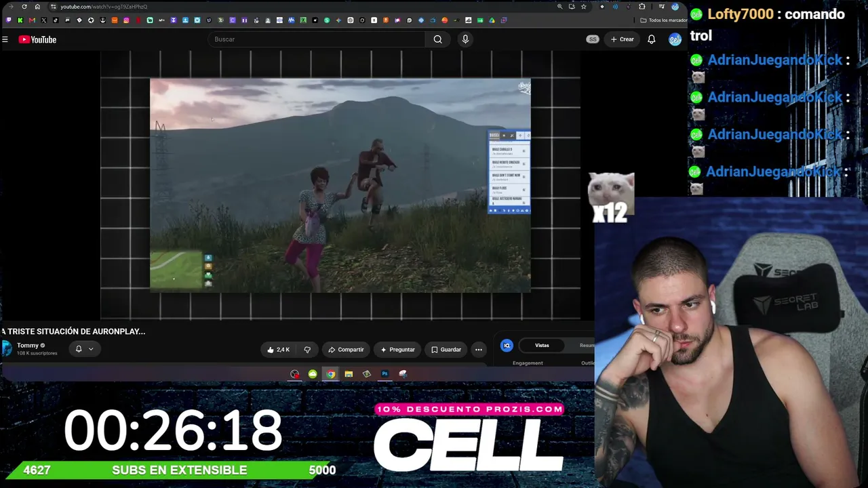
Task: Click the Preguntar button
Action: (397, 350)
